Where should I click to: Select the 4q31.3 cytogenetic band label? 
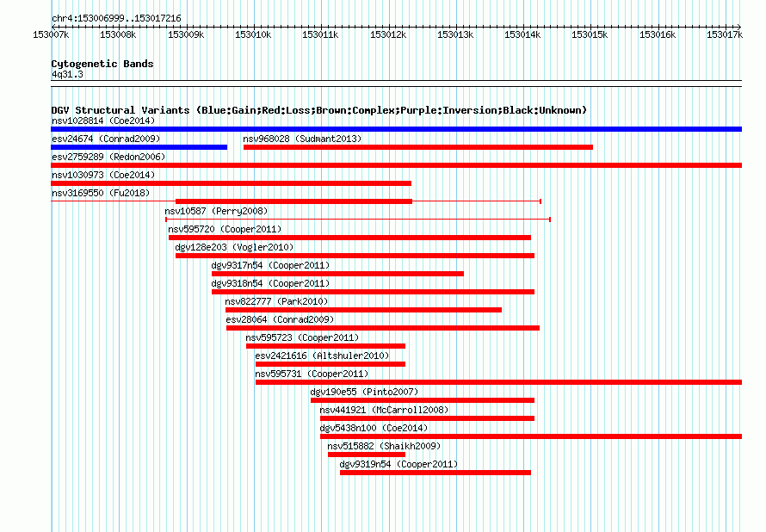(67, 74)
